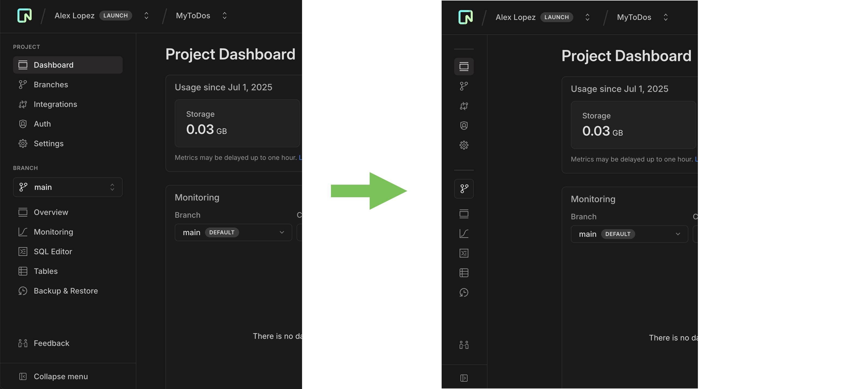Viewport: 868px width, 389px height.
Task: Open Settings in expanded sidebar
Action: (x=68, y=143)
